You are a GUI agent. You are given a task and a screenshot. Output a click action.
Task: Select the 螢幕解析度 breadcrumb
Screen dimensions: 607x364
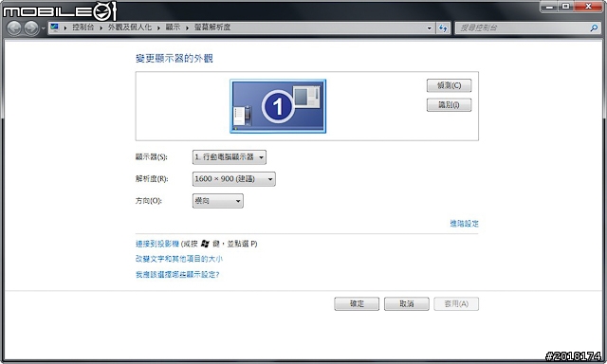[212, 27]
